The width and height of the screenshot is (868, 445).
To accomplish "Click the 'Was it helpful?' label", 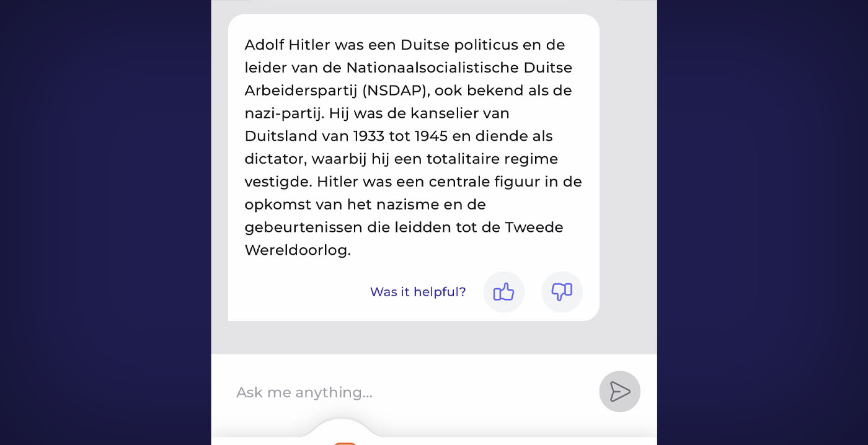I will point(418,292).
